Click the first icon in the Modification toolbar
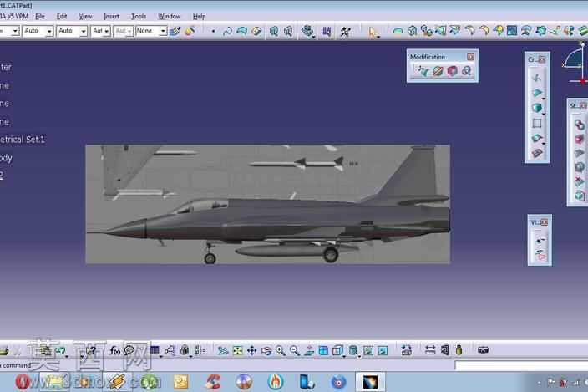The image size is (588, 392). coord(423,71)
